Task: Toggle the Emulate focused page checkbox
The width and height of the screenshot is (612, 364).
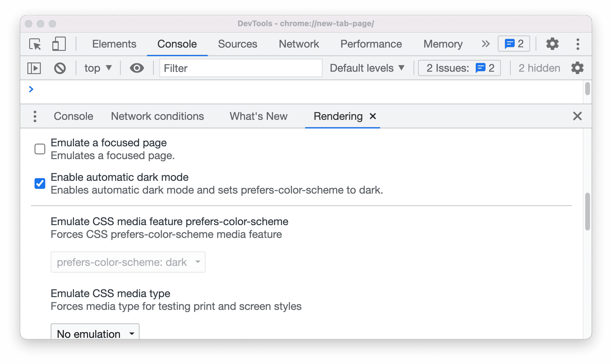Action: tap(39, 148)
